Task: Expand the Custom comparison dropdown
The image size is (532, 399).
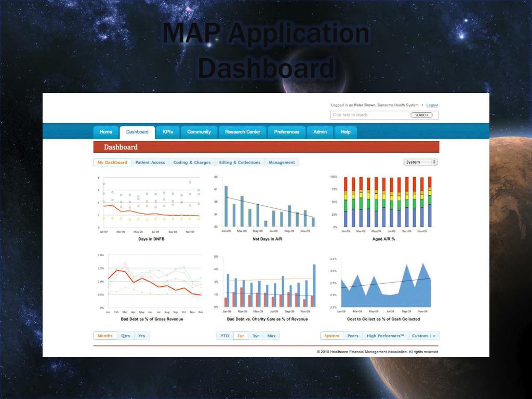Action: coord(423,336)
